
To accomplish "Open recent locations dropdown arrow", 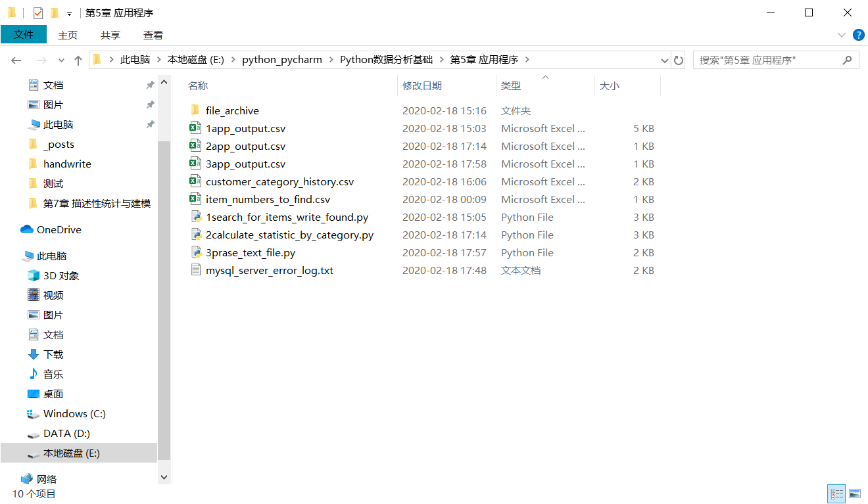I will (62, 60).
